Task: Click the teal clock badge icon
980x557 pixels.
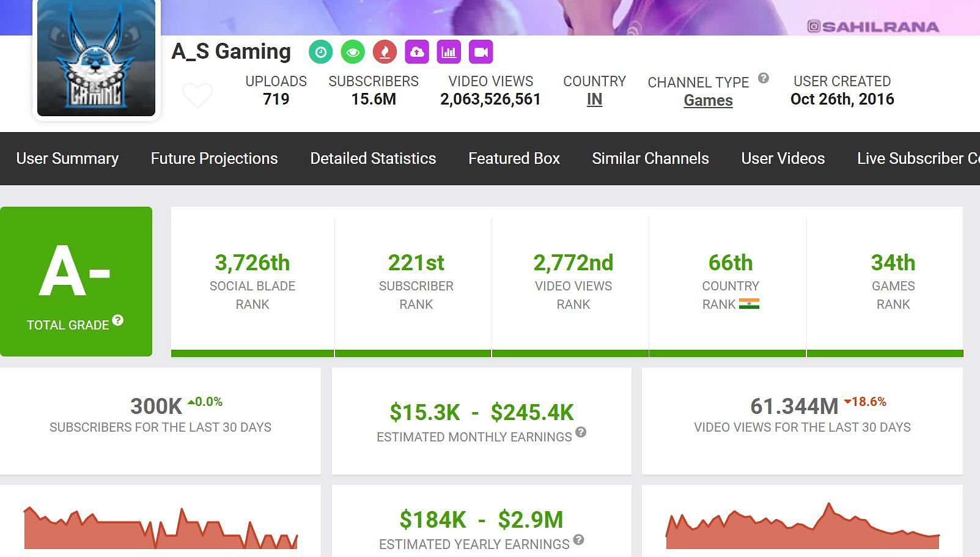Action: pos(320,52)
